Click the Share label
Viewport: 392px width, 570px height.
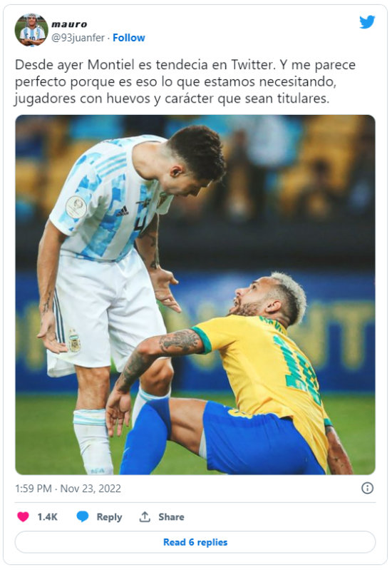[171, 517]
